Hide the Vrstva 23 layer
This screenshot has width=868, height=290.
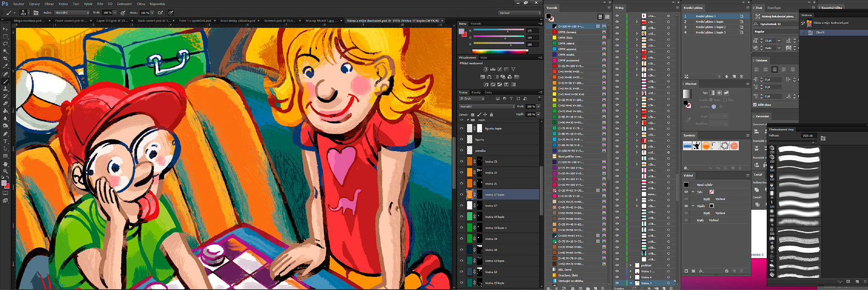click(462, 161)
